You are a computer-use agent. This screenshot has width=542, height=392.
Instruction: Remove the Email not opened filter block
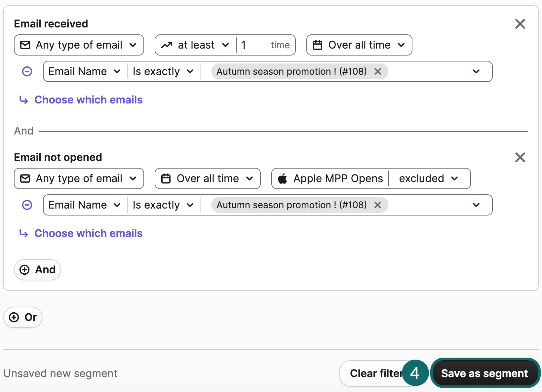(x=520, y=158)
